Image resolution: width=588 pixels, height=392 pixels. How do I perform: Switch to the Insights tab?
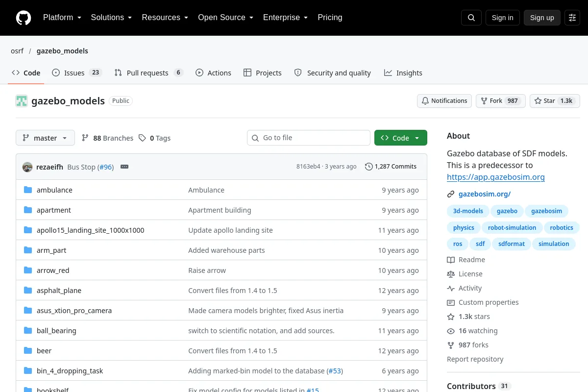point(403,73)
